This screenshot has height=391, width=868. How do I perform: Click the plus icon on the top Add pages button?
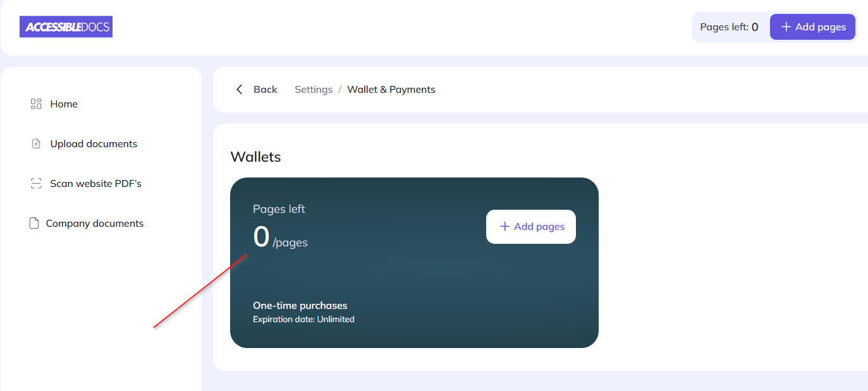tap(786, 27)
